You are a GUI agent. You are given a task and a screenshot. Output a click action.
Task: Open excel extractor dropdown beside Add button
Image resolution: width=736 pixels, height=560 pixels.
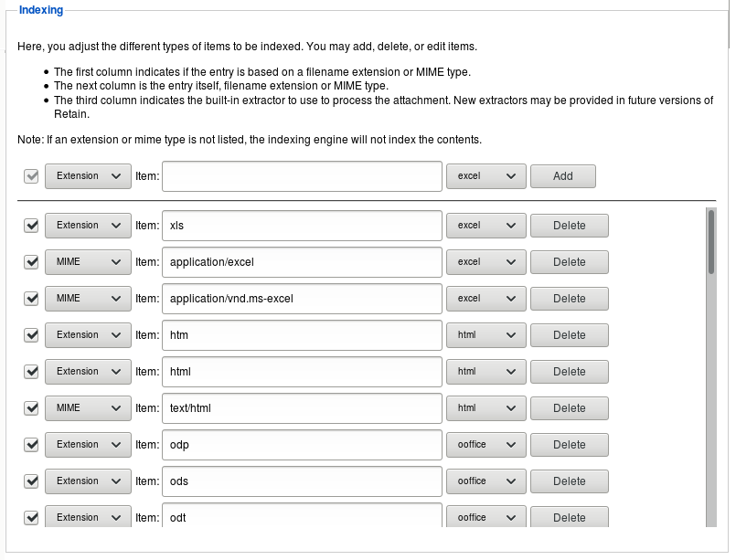485,175
